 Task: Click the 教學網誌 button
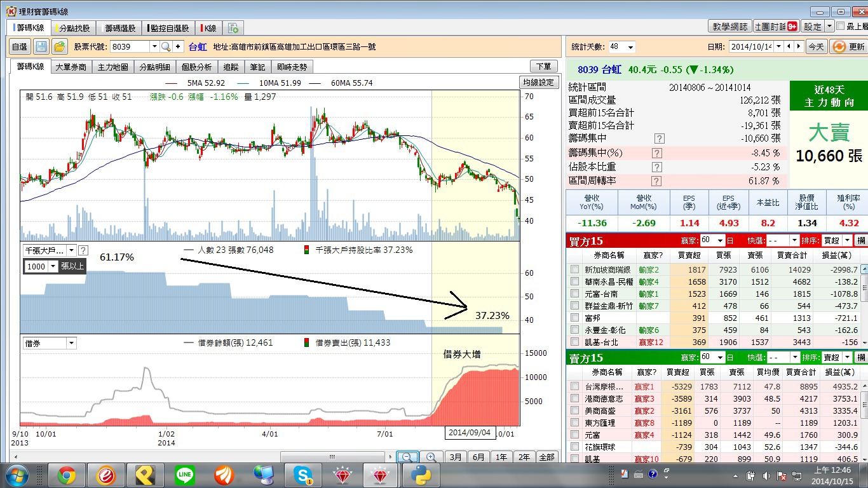(730, 27)
